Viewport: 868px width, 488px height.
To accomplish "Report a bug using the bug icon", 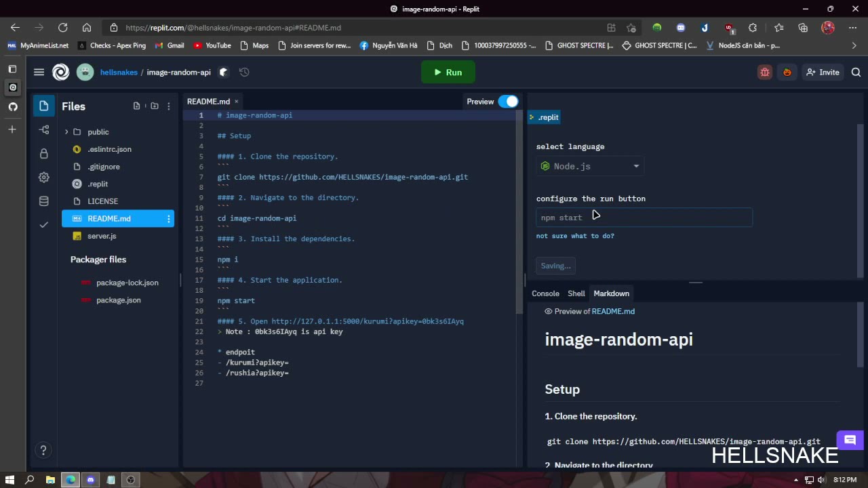I will click(765, 72).
